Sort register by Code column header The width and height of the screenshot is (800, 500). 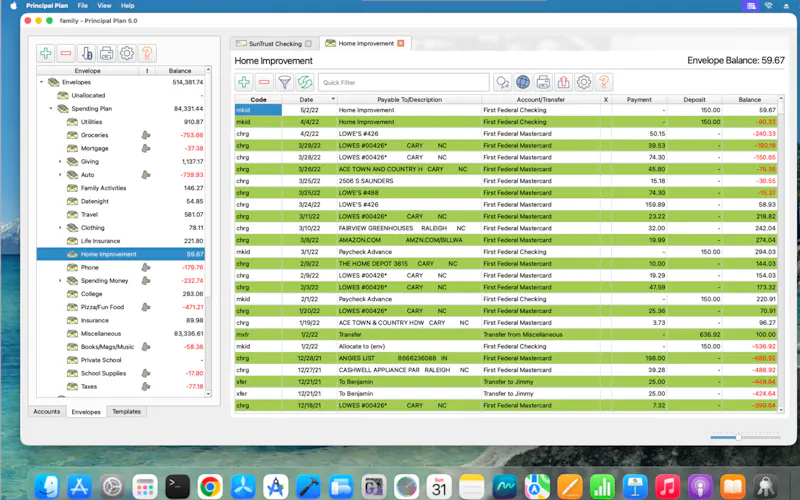pos(258,99)
